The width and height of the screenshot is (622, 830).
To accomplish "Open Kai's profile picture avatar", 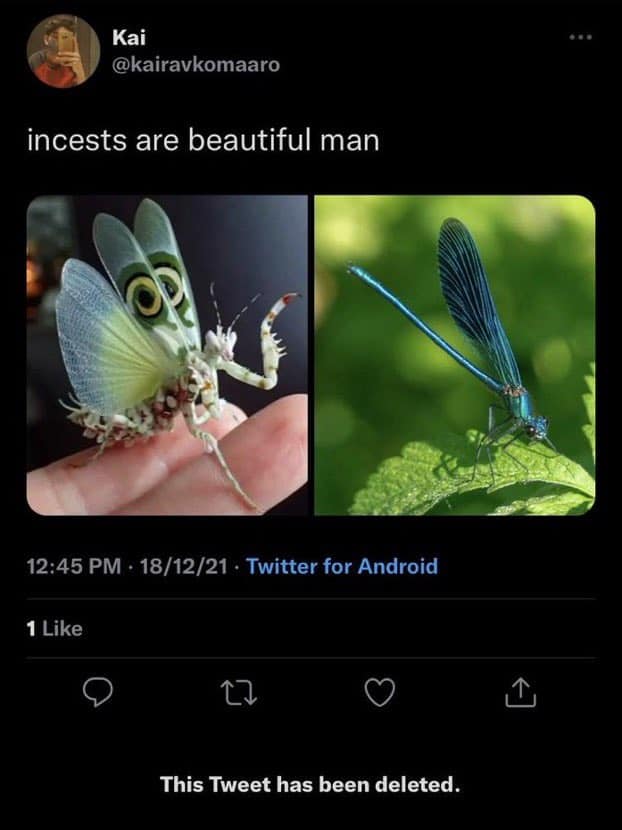I will click(x=63, y=51).
